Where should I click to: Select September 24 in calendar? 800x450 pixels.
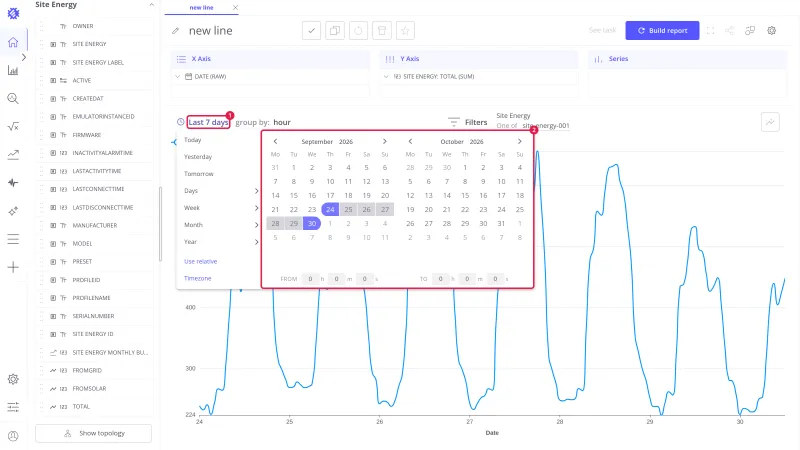[x=330, y=209]
